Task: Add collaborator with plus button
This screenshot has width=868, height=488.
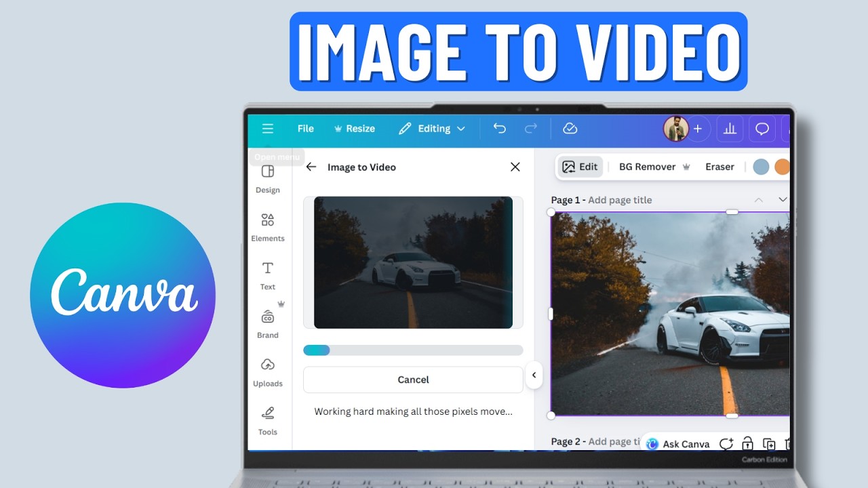Action: pyautogui.click(x=698, y=129)
